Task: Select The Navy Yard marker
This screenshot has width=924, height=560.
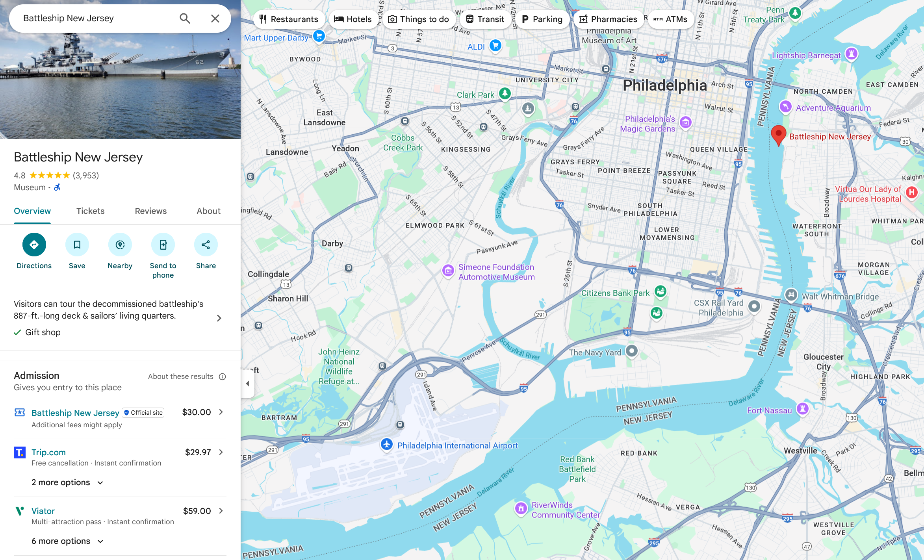Action: pos(632,350)
